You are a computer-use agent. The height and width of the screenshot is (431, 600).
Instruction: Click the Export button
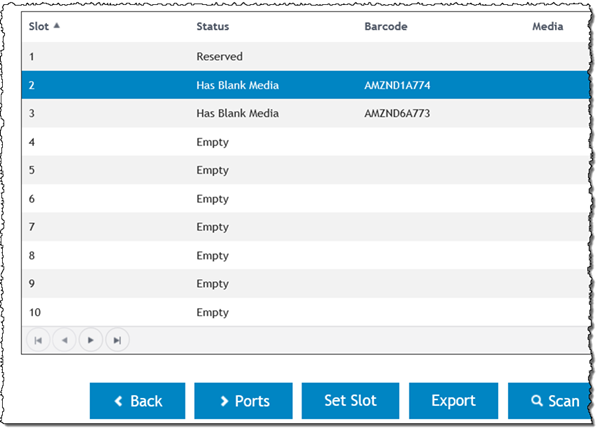click(453, 401)
